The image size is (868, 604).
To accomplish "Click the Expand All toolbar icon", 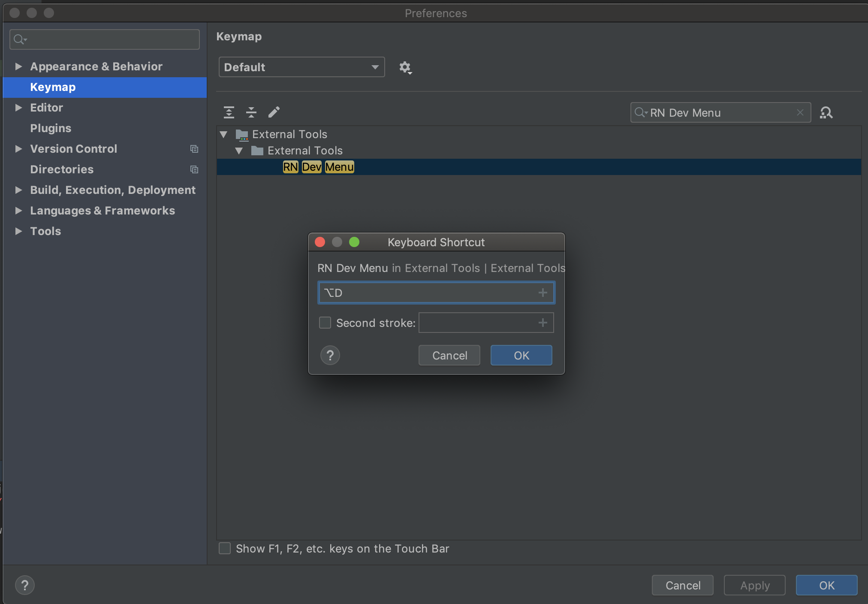I will (x=229, y=112).
